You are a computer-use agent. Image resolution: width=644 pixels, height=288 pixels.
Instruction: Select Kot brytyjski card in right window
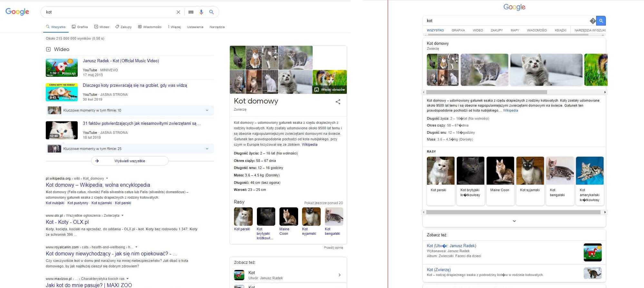coord(470,181)
